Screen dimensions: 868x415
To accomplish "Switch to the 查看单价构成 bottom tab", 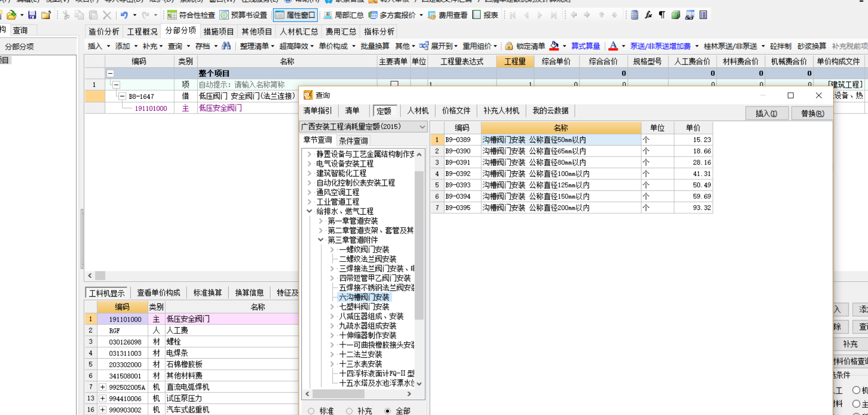I will [159, 292].
